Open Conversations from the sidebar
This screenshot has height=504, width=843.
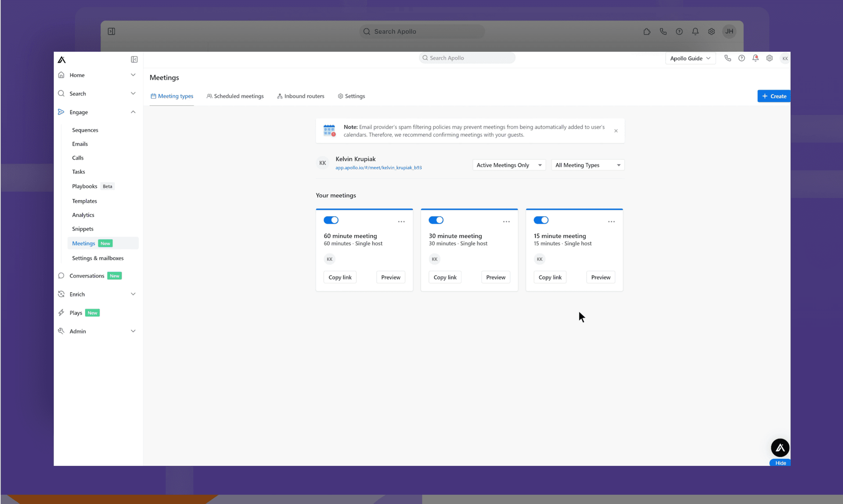click(87, 275)
